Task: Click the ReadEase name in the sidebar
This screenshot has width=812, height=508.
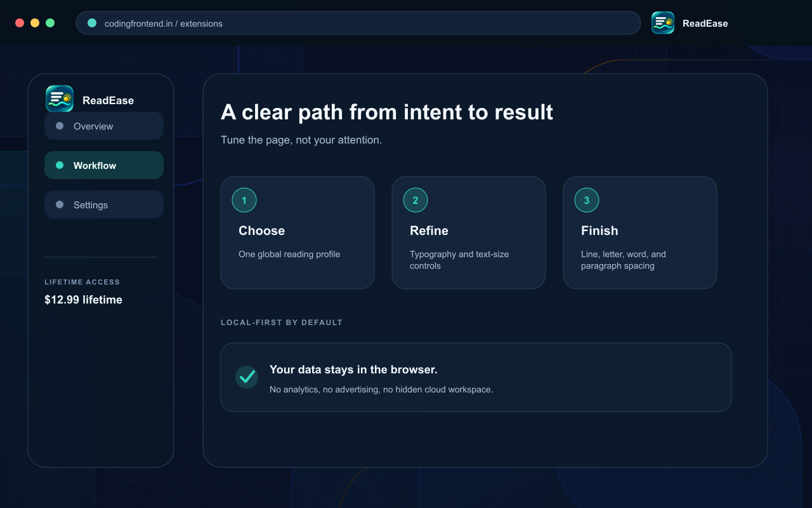Action: tap(108, 100)
